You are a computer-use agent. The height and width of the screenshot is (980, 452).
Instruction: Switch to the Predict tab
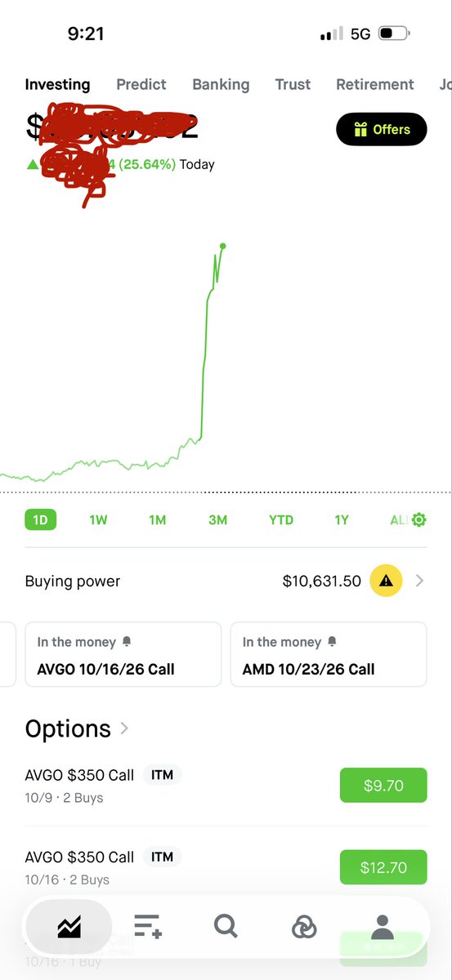coord(141,84)
